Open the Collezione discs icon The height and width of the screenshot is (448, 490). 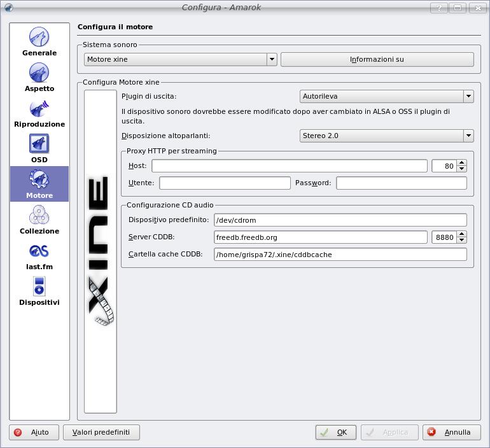(x=39, y=215)
